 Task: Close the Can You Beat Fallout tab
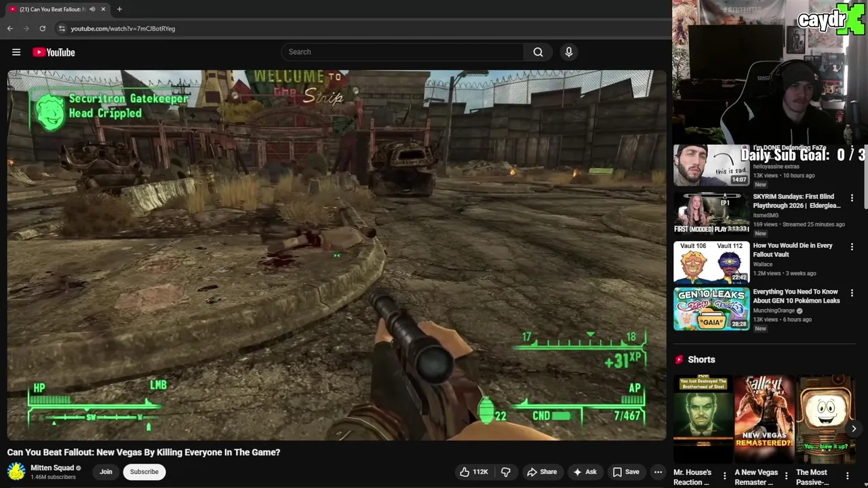click(x=103, y=9)
